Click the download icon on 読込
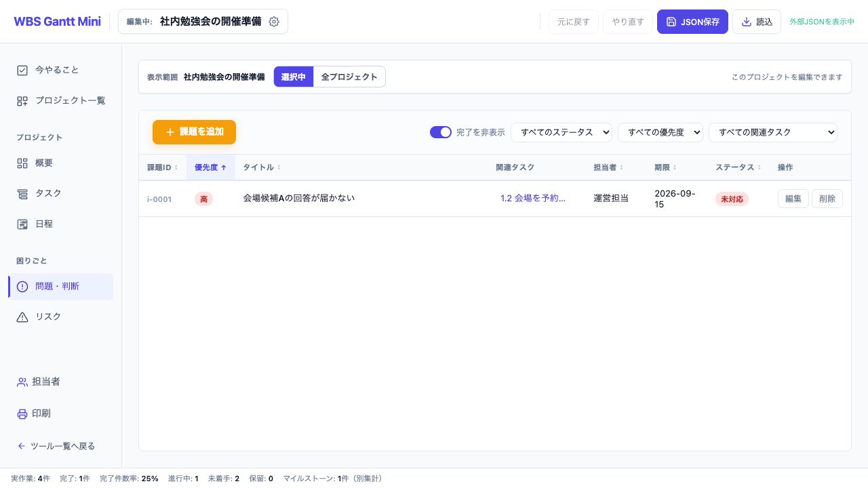Screen dimensions: 868x488 tap(747, 22)
